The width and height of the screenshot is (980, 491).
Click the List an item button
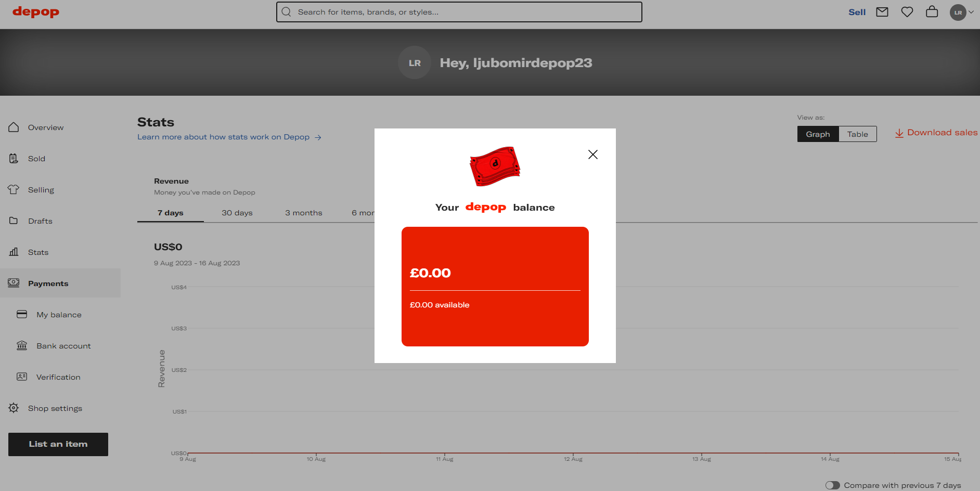pyautogui.click(x=58, y=444)
